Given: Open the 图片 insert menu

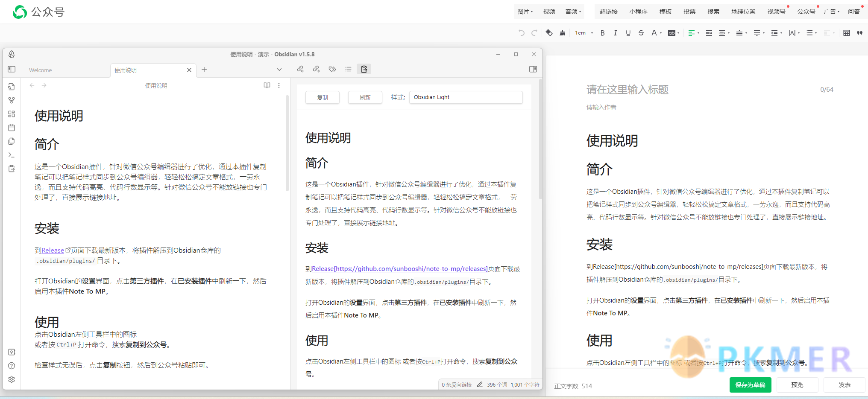Looking at the screenshot, I should click(525, 12).
